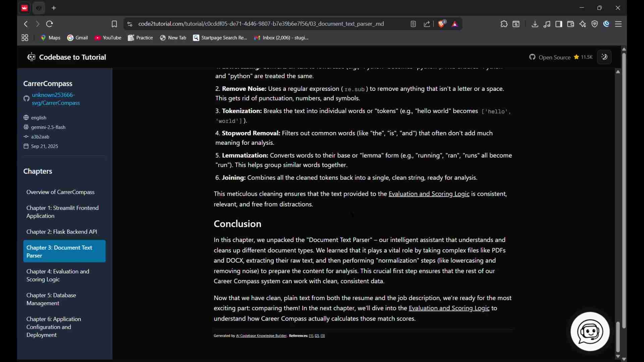Viewport: 644px width, 362px height.
Task: Follow the AI Codebase Knowledge Builder link
Action: point(262,336)
